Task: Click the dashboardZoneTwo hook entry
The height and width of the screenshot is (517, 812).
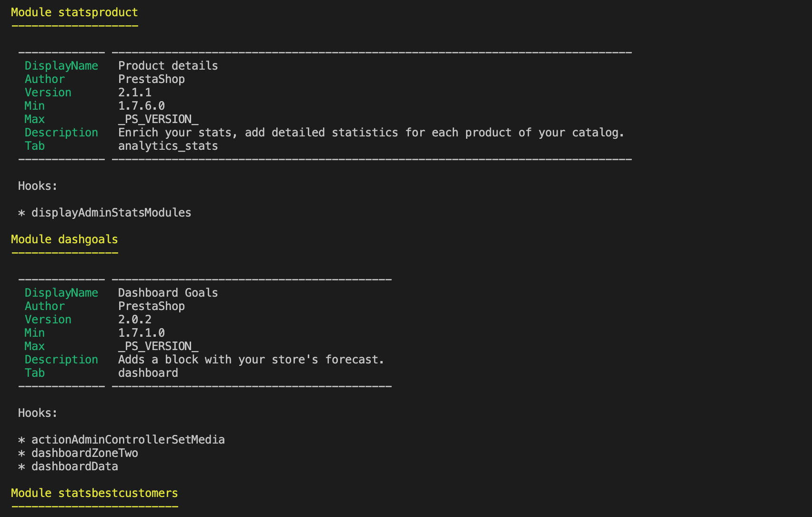Action: [x=85, y=453]
